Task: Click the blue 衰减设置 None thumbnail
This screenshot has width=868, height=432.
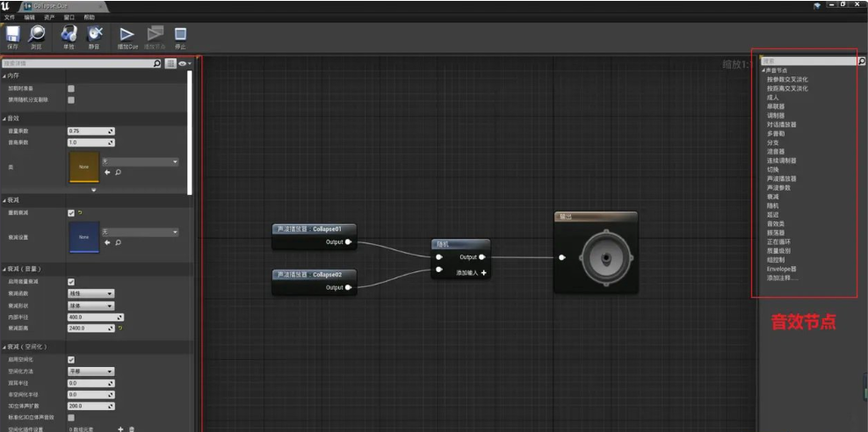Action: 83,237
